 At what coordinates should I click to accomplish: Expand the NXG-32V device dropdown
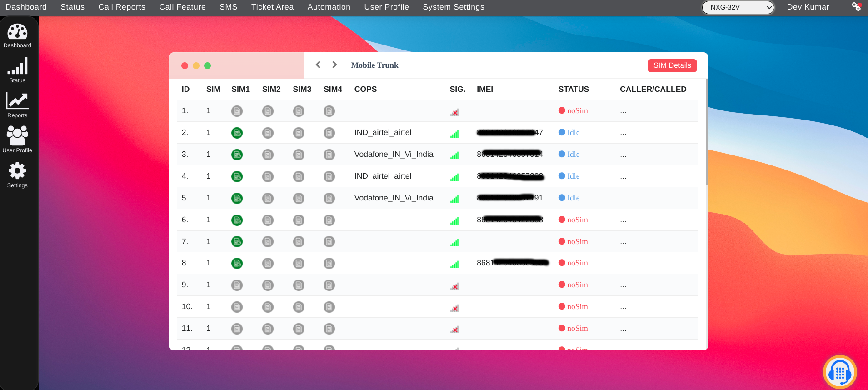coord(738,7)
